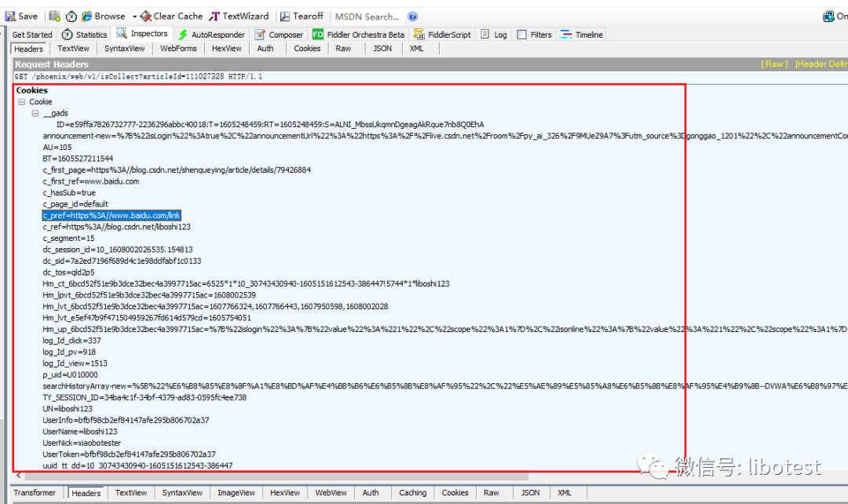Open response SyntaxView tab
Viewport: 848px width, 504px height.
(181, 493)
